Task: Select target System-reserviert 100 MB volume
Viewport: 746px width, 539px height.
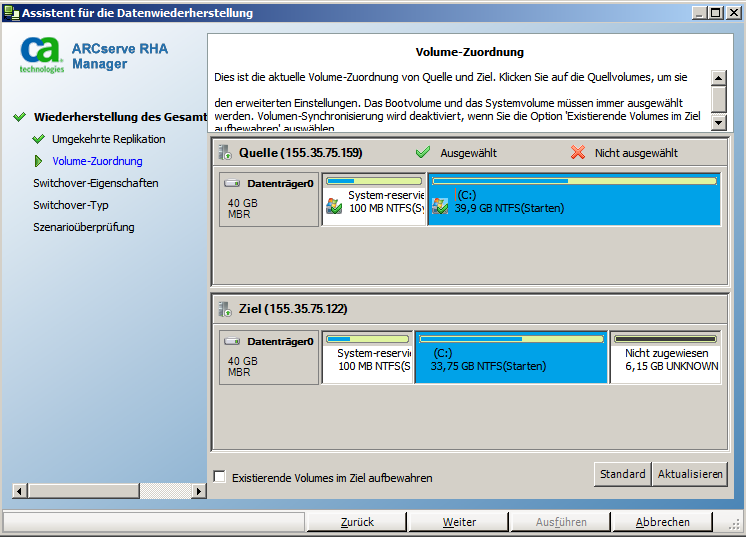Action: 367,357
